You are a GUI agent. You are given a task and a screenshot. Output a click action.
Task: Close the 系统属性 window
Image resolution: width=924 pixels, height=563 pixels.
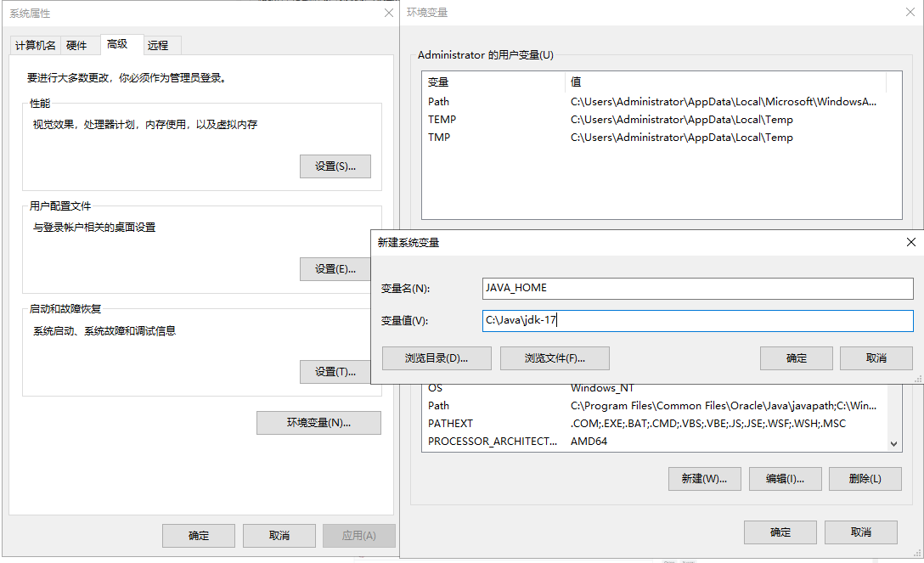tap(389, 12)
